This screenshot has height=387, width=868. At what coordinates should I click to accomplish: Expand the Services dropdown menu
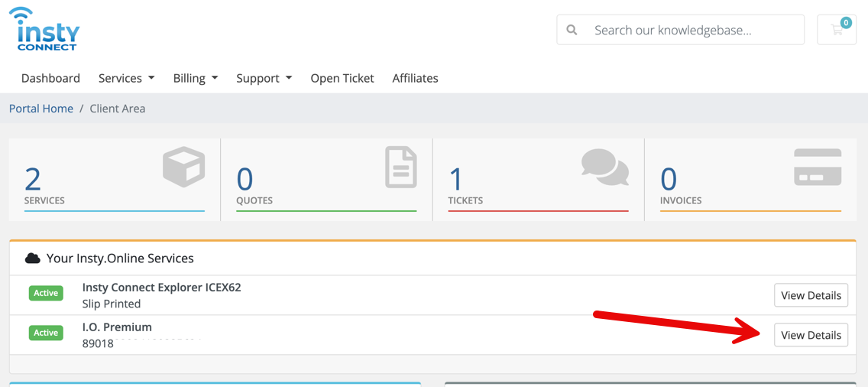126,78
